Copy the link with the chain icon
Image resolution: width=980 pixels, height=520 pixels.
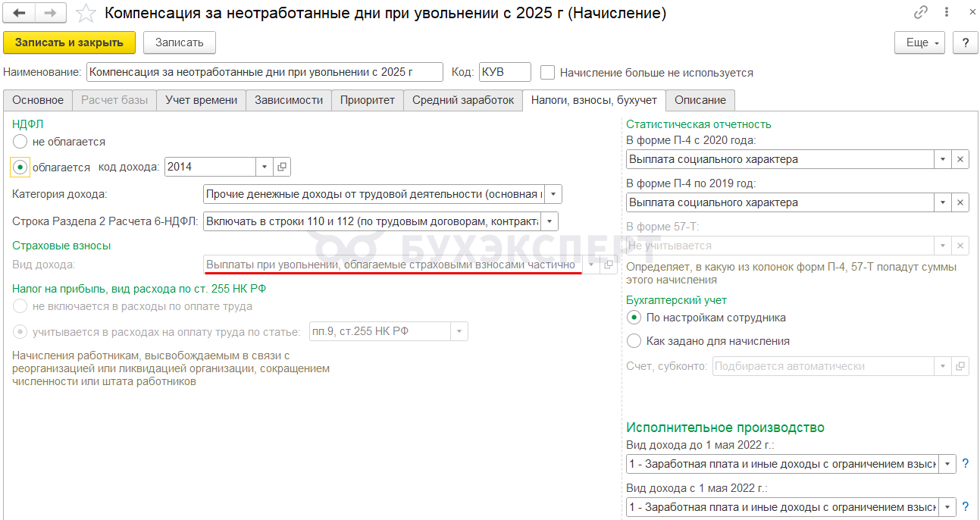click(x=921, y=12)
